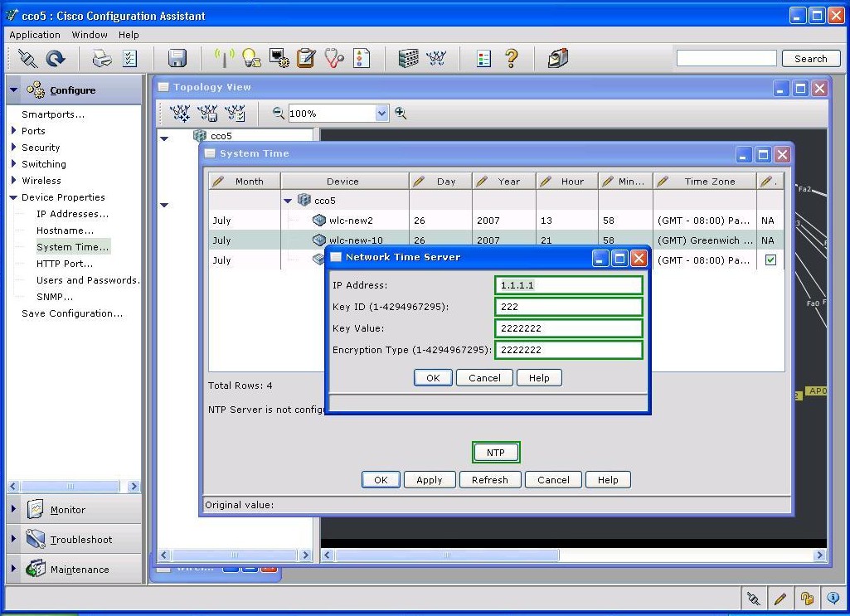Select IP Addresses... in Device Properties
The image size is (850, 616).
click(x=73, y=214)
